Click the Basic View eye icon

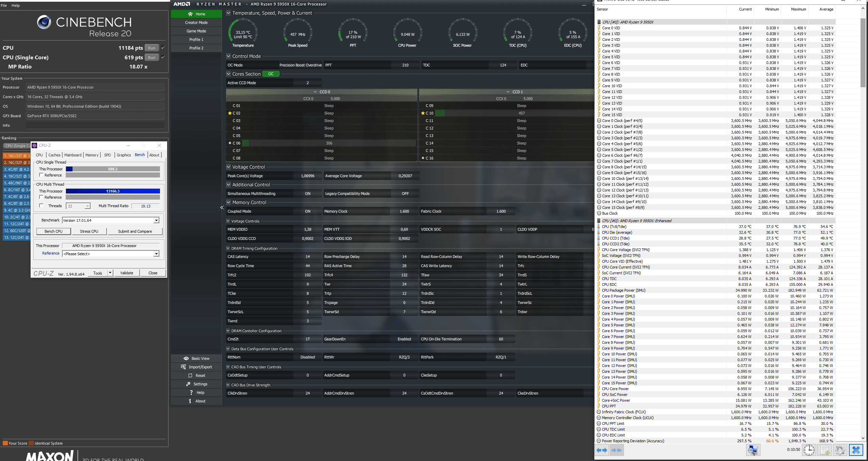186,358
